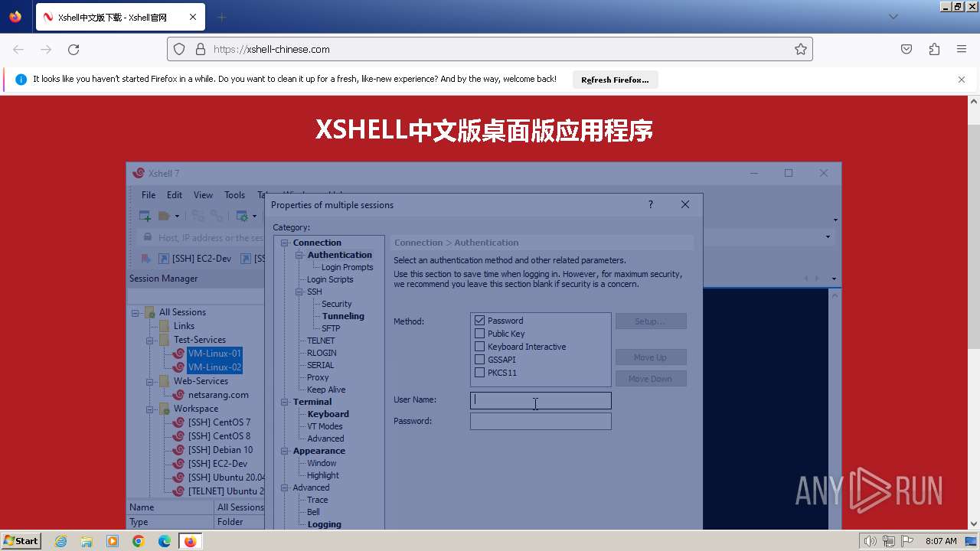Image resolution: width=980 pixels, height=551 pixels.
Task: Click the help question mark in Properties dialog
Action: pos(651,204)
